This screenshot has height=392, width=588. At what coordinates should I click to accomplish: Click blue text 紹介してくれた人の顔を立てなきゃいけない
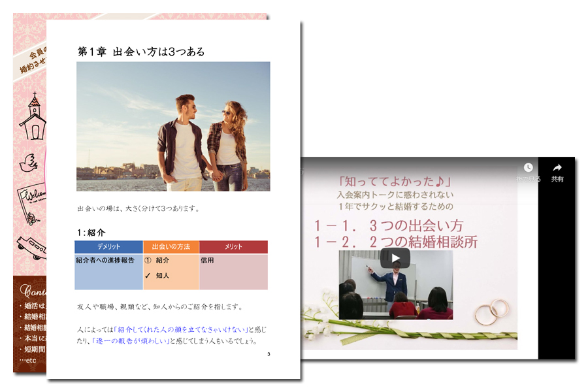tap(182, 330)
